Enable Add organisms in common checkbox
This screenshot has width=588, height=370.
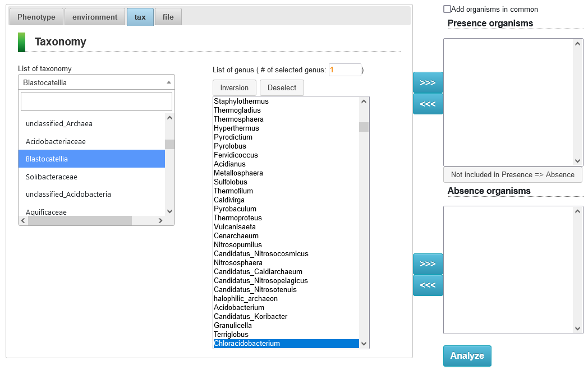tap(447, 9)
